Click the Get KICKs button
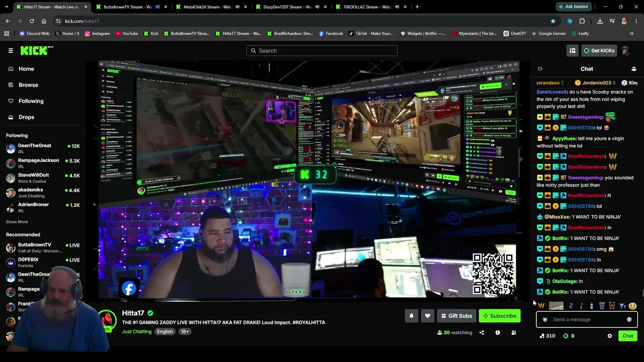This screenshot has height=362, width=644. tap(599, 51)
